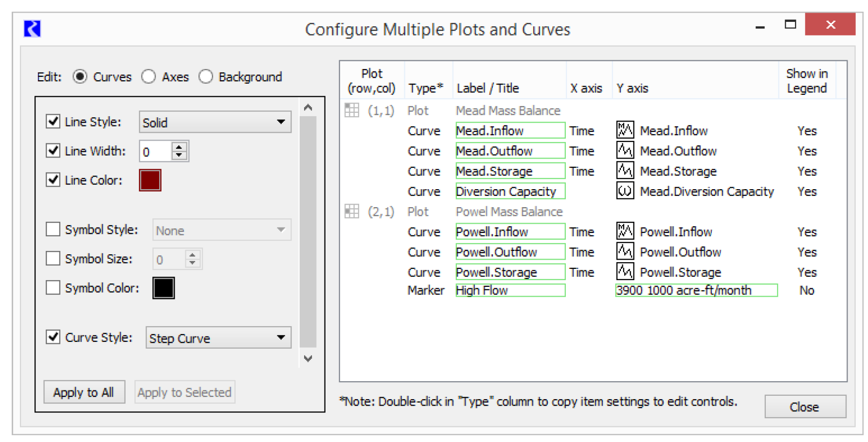Enable the Symbol Style checkbox
868x442 pixels.
[53, 229]
